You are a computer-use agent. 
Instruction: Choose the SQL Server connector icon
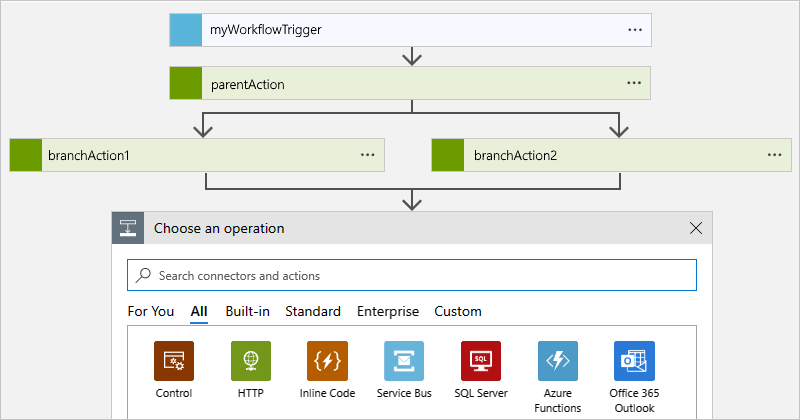point(481,361)
